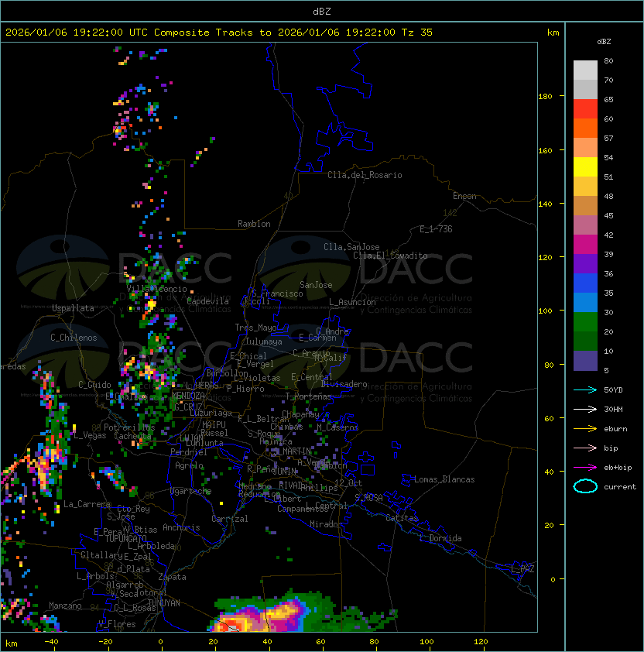Select the 'Ramblon' place label
Image resolution: width=644 pixels, height=652 pixels.
coord(254,224)
